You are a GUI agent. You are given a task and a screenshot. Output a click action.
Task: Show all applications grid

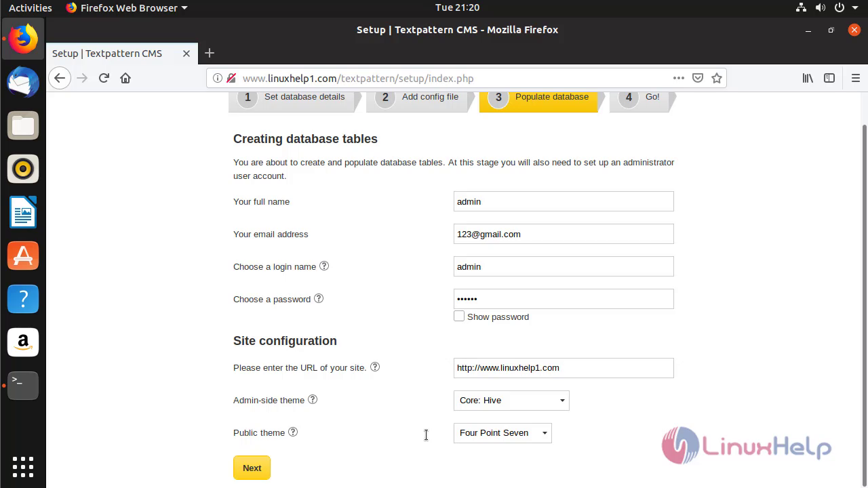(23, 466)
